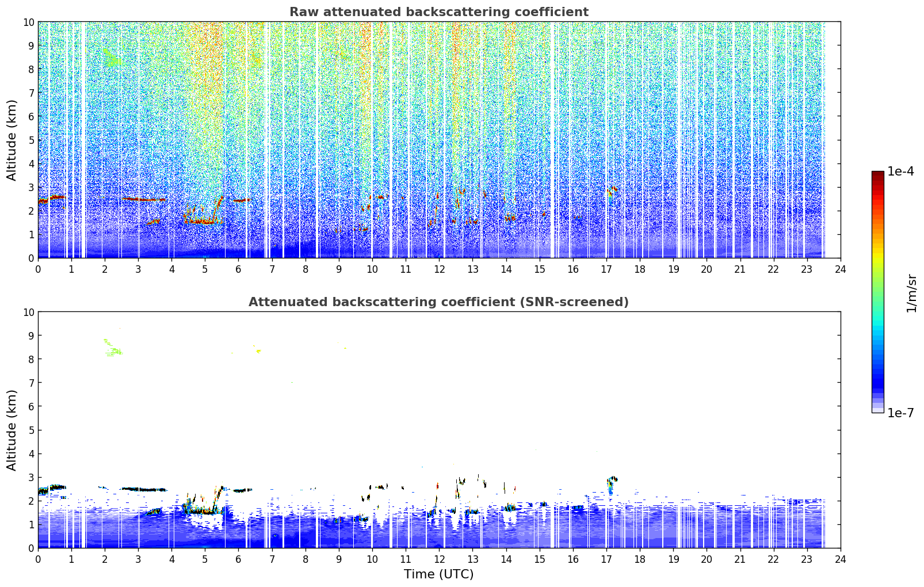The image size is (924, 587).
Task: Click the Attenuated backscattering coefficient (SNR-screened) title
Action: tap(438, 302)
